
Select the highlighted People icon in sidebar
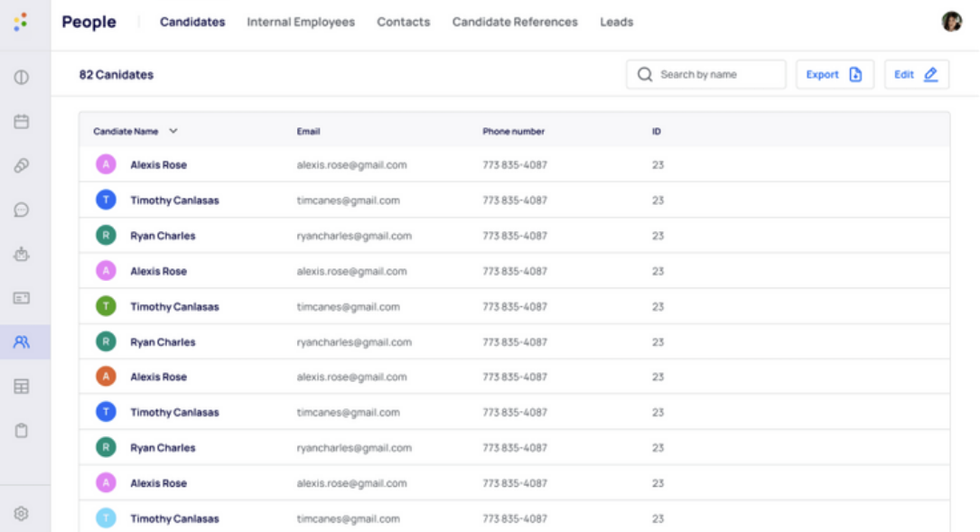22,342
